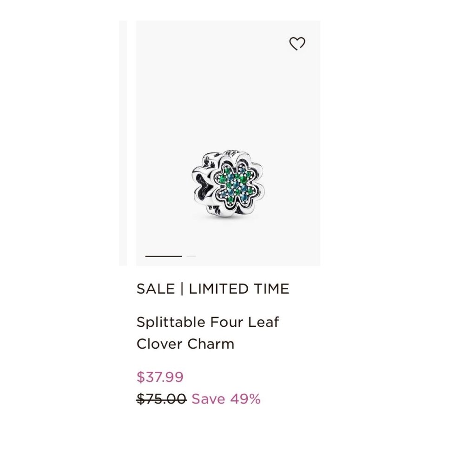Add the clover charm to wishlist via heart icon
This screenshot has height=476, width=476.
pyautogui.click(x=297, y=43)
